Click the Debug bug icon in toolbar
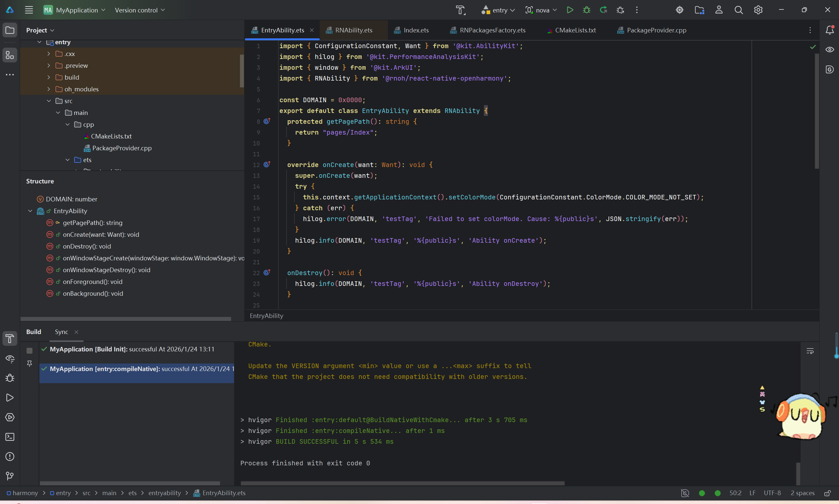The width and height of the screenshot is (839, 504). coord(587,10)
